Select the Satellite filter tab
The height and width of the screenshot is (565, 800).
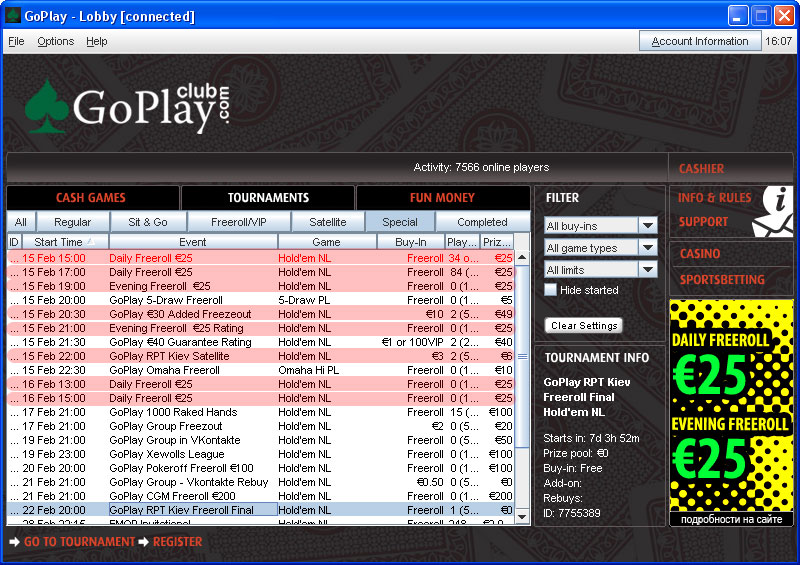tap(328, 222)
